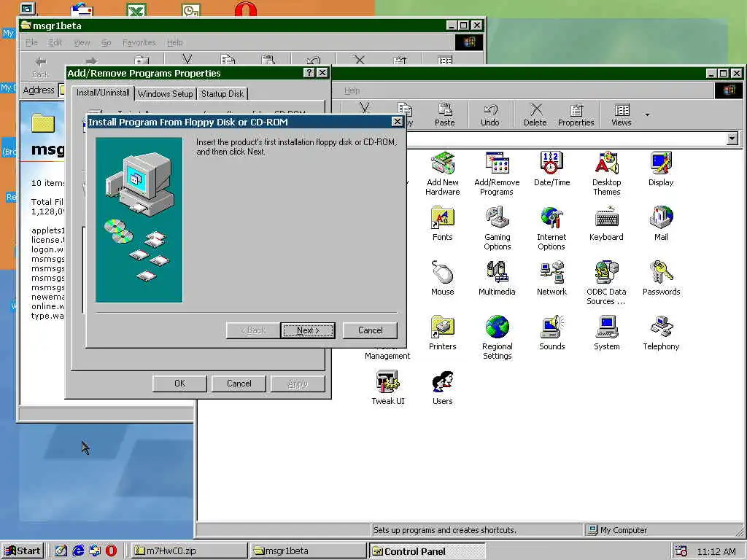Image resolution: width=747 pixels, height=560 pixels.
Task: Click the msgr1beta folder icon
Action: (x=43, y=122)
